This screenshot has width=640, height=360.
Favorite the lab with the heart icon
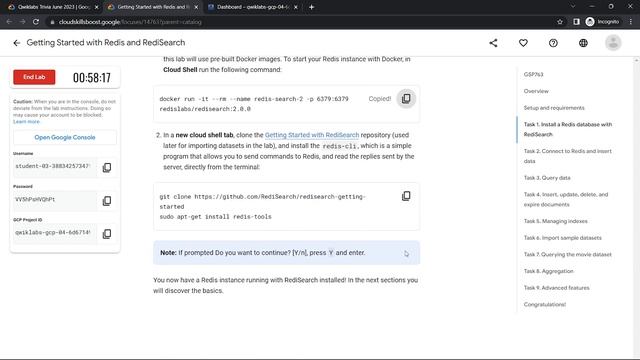[x=523, y=43]
